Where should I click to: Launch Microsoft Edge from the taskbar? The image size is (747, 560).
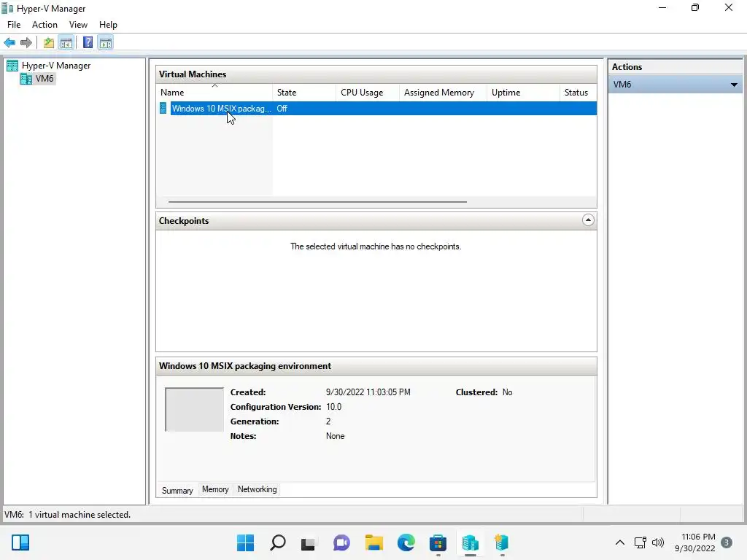[x=406, y=542]
